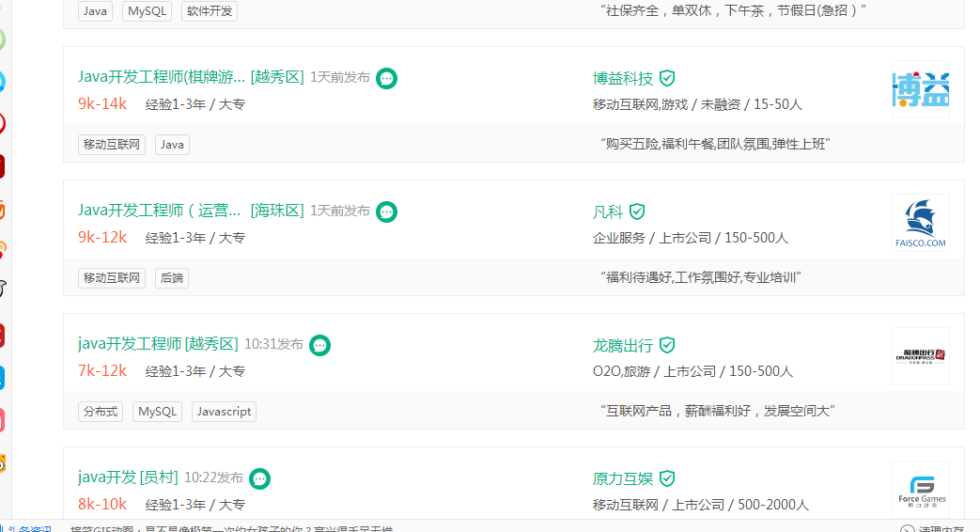Image resolution: width=980 pixels, height=532 pixels.
Task: Select the 软件开发 tag
Action: [x=210, y=11]
